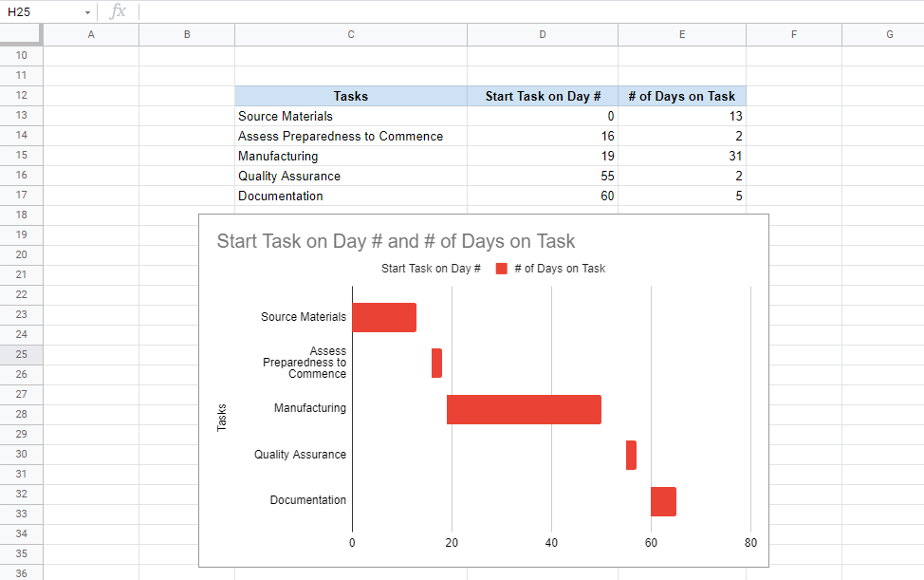Click the Source Materials chart axis label
The width and height of the screenshot is (924, 580).
(x=304, y=317)
